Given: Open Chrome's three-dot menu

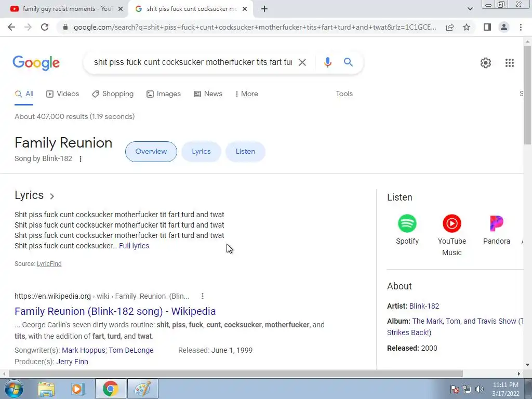Looking at the screenshot, I should [x=521, y=27].
